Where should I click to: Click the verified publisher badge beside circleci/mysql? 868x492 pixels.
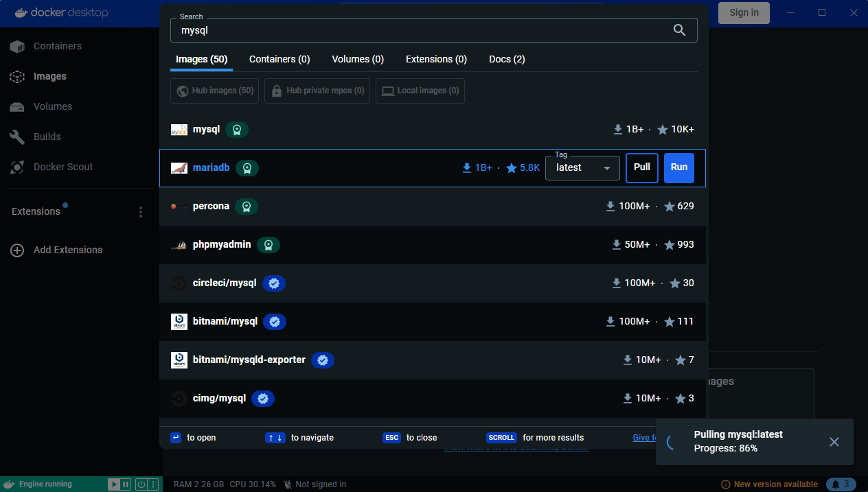point(274,283)
